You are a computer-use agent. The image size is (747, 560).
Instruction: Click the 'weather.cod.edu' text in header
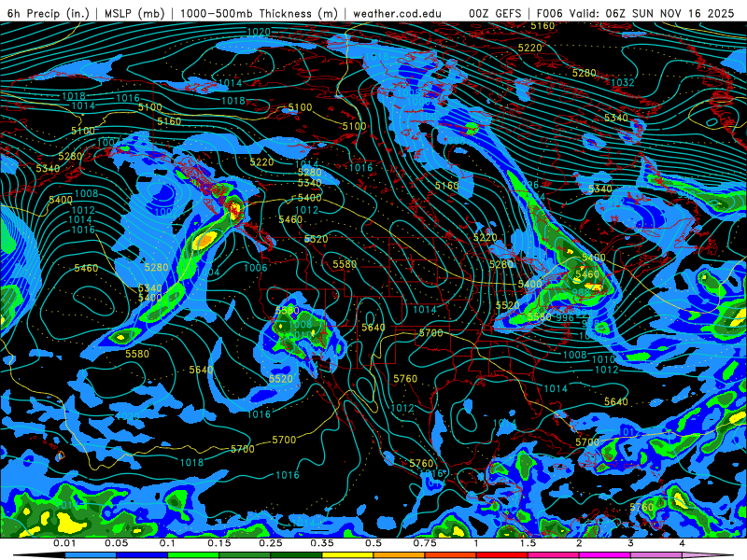[x=397, y=13]
